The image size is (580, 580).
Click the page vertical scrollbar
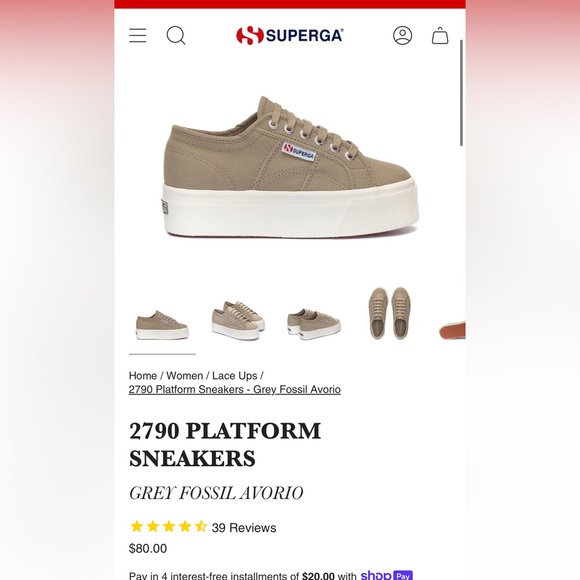(461, 93)
